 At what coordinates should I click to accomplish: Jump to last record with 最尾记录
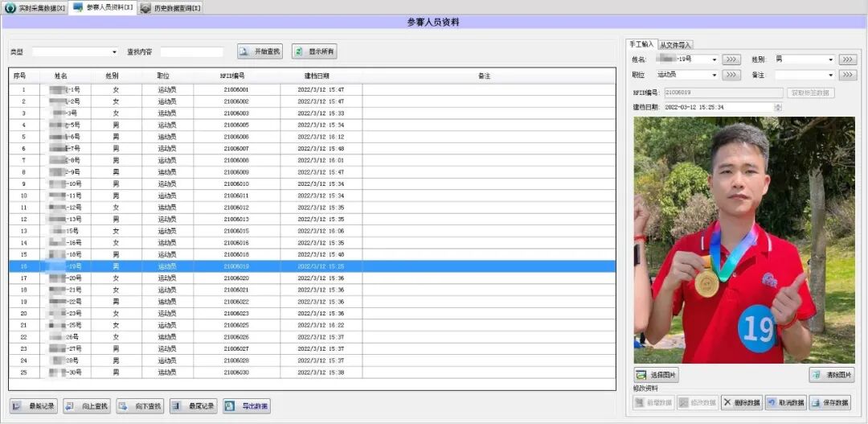(193, 406)
